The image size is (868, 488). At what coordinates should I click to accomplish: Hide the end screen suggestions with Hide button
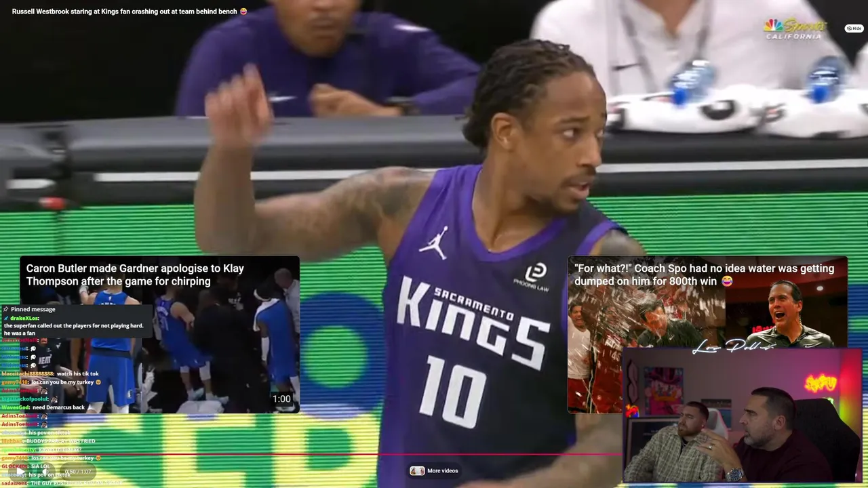coord(854,28)
